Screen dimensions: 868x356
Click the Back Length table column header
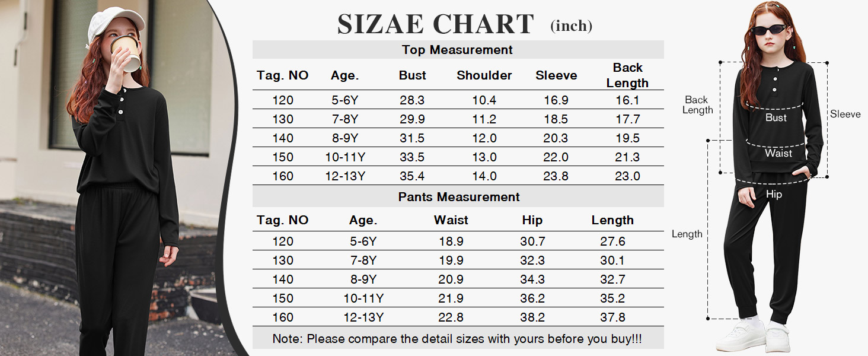coord(627,75)
